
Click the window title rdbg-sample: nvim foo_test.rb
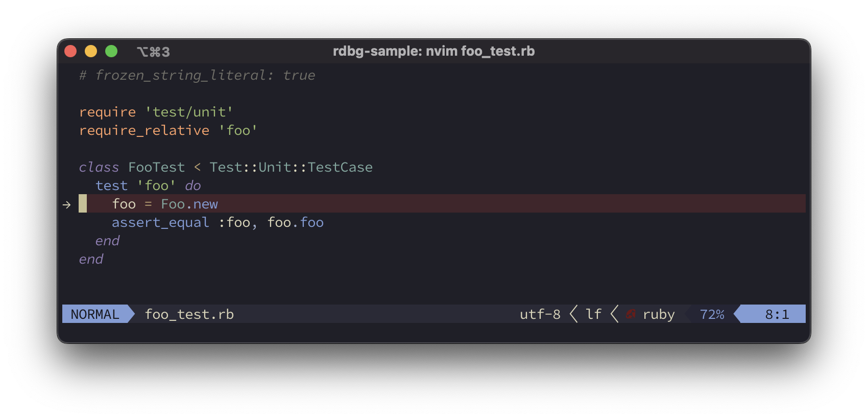coord(433,51)
